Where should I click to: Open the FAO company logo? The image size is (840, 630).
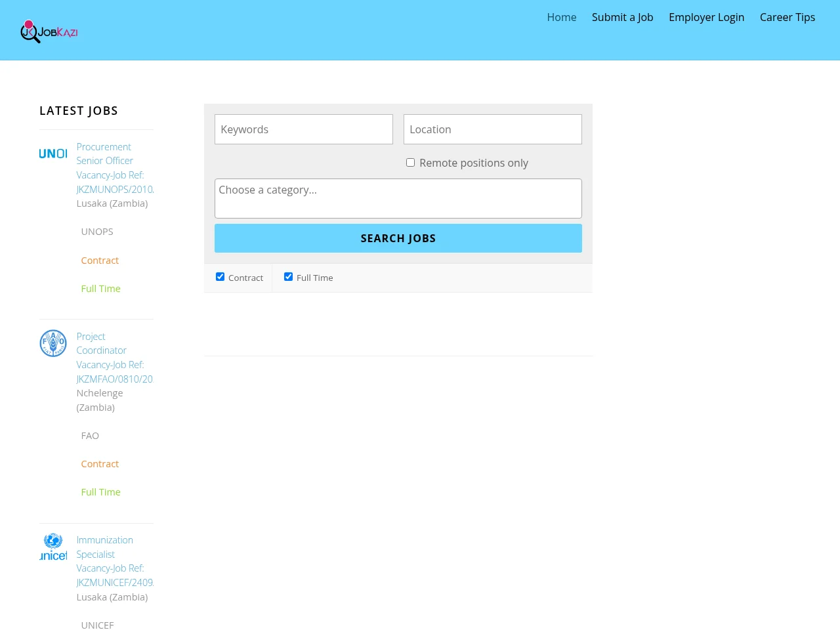[53, 343]
